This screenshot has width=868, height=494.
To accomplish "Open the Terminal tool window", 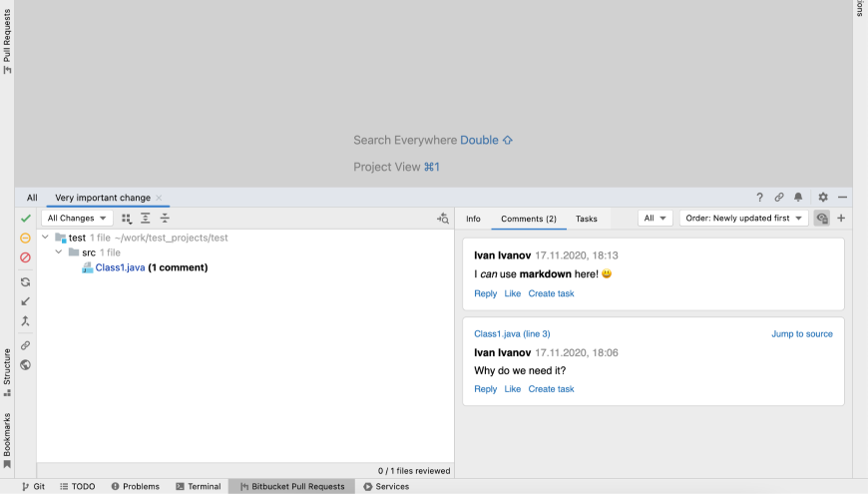I will click(x=198, y=486).
